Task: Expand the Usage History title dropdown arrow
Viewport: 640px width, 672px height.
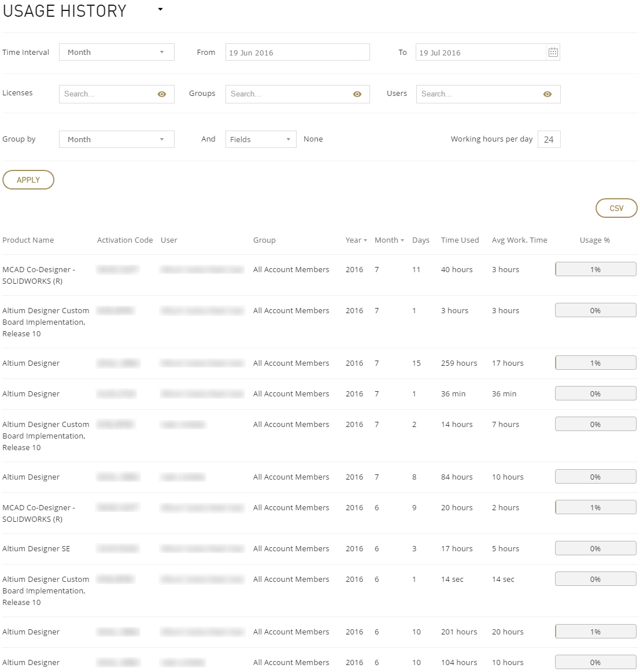Action: (x=160, y=10)
